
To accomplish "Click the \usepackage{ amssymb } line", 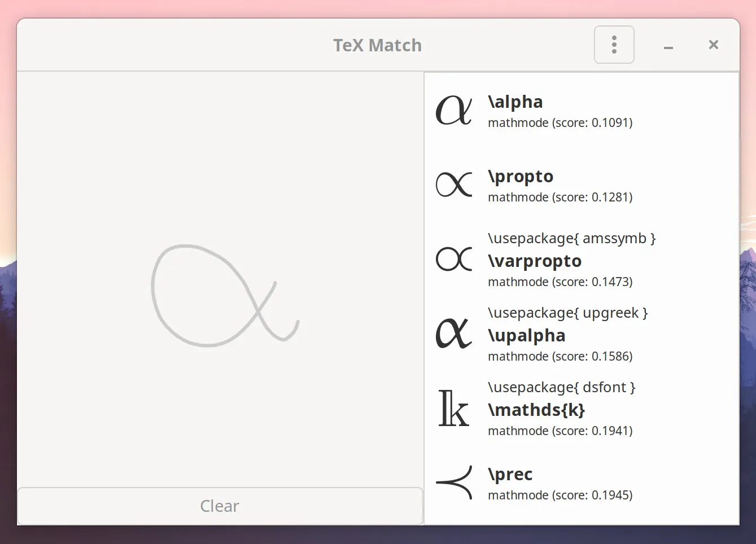I will coord(572,239).
